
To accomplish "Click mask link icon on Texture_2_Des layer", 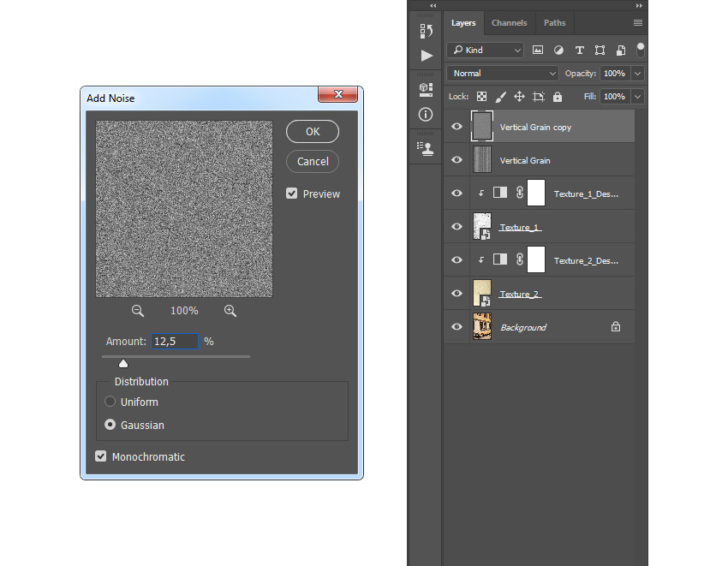I will pos(520,259).
